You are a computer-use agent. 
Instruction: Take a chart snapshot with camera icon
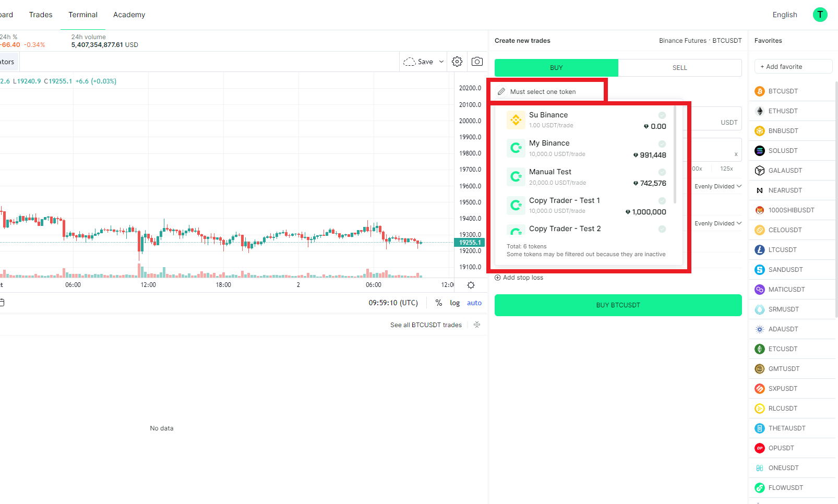(477, 62)
